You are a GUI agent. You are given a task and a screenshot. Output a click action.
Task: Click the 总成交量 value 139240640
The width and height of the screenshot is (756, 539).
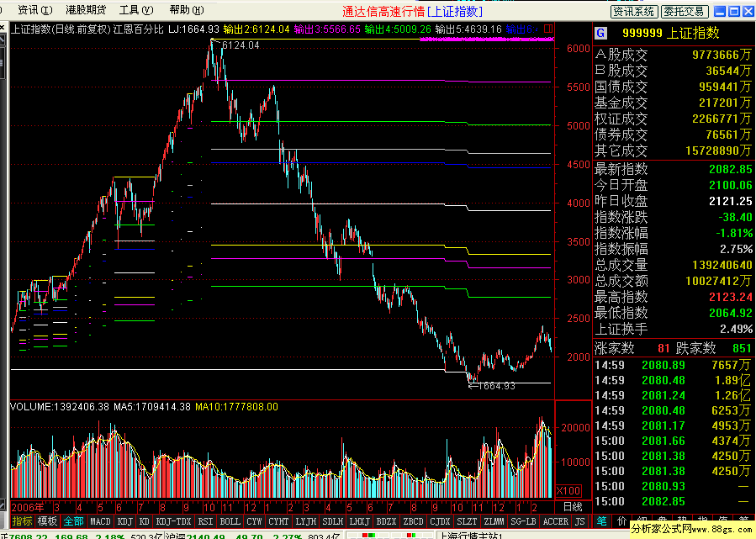pos(722,265)
